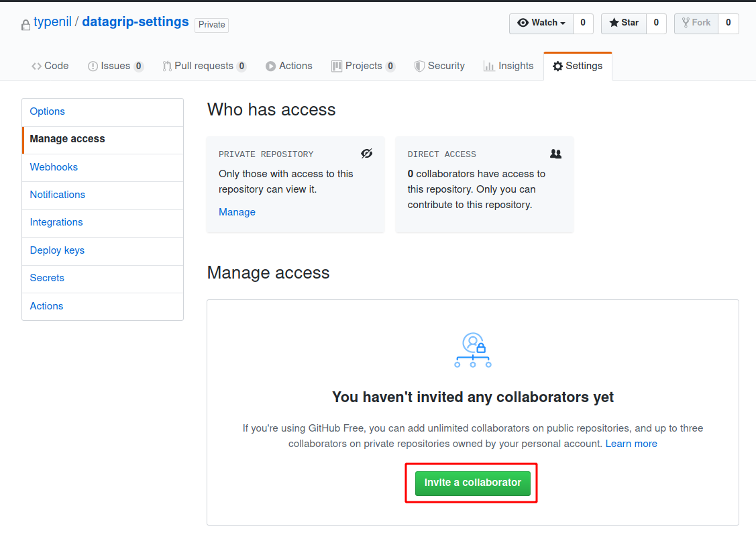Click the eye icon in the Watch button
756x541 pixels.
[x=523, y=23]
